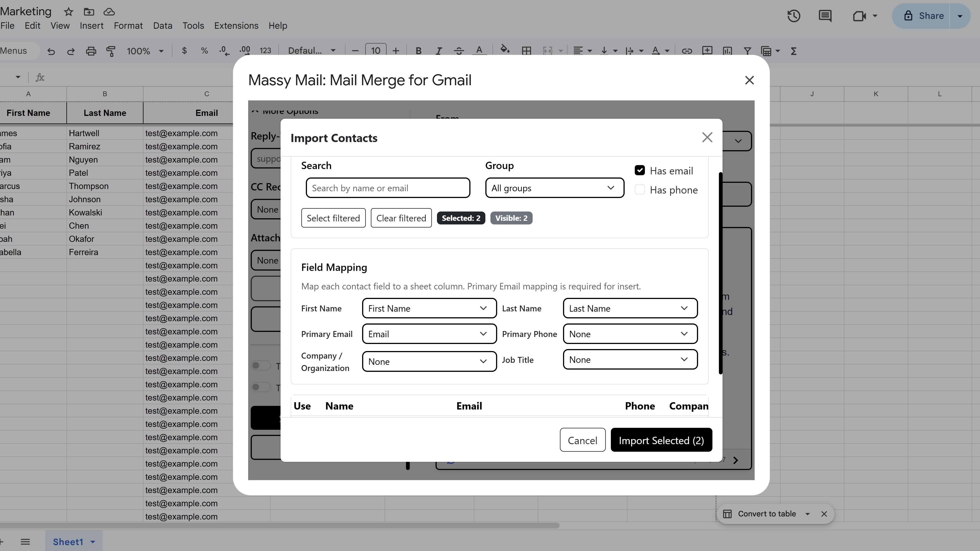
Task: Open the Extensions menu
Action: click(236, 26)
